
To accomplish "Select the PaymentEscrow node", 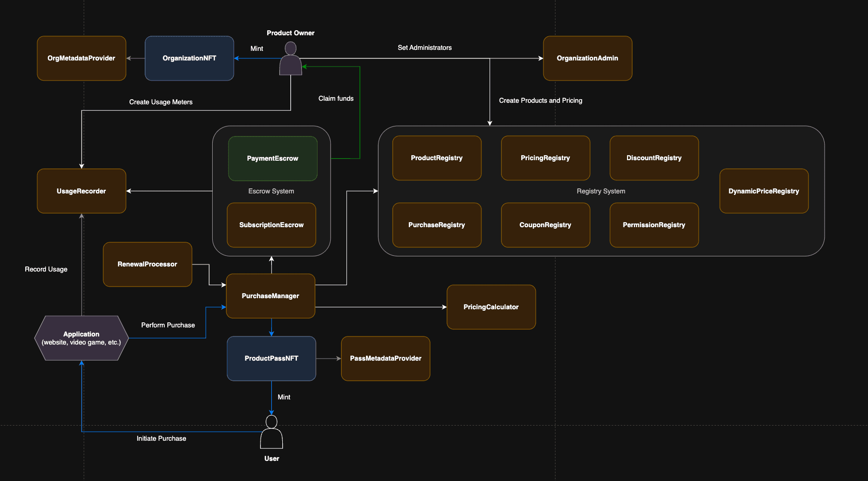I will tap(272, 158).
